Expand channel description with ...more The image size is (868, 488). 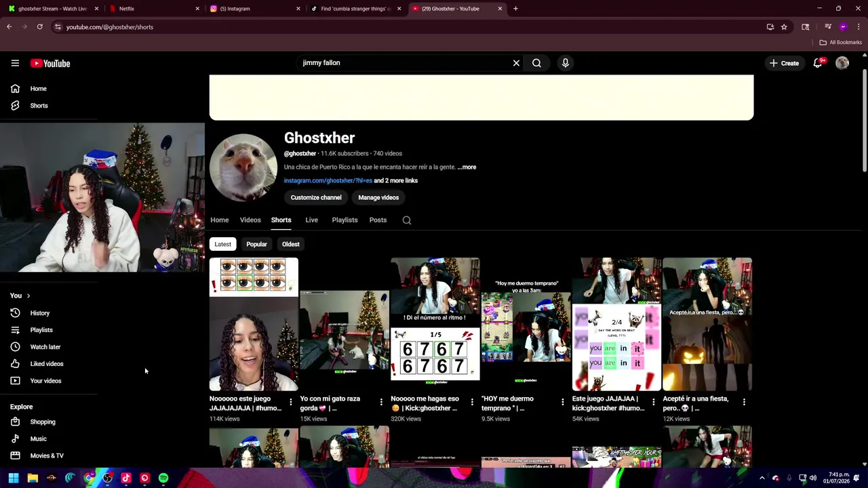[467, 167]
